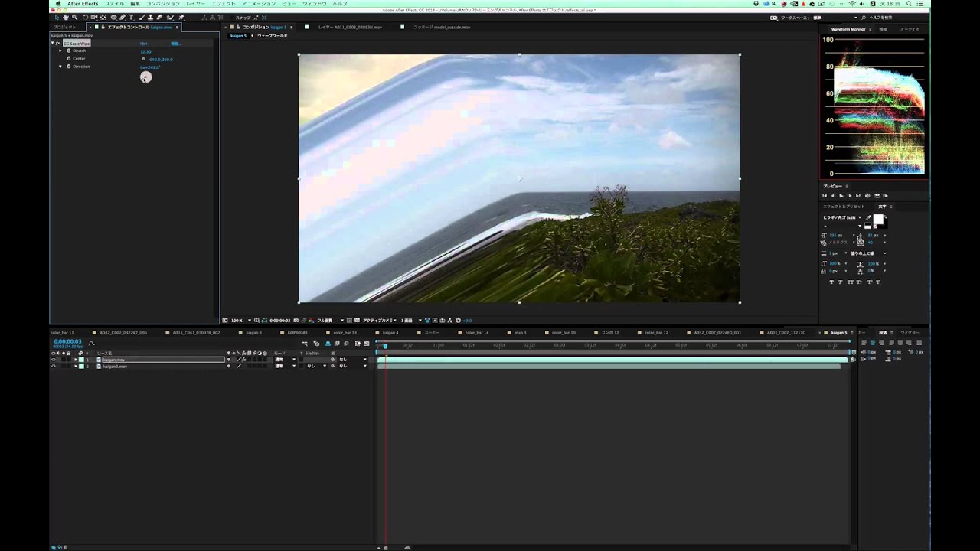Open the viewer magnification 100% dropdown
Viewport: 980px width, 551px height.
click(240, 320)
